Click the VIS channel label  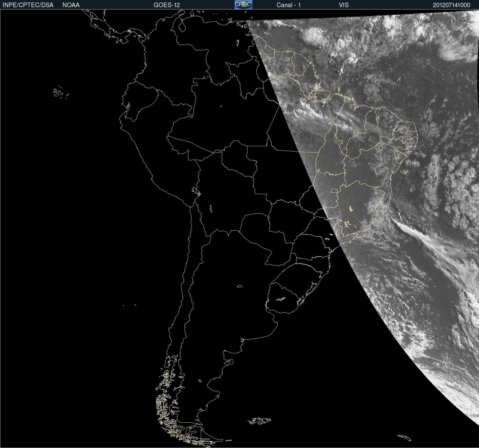pyautogui.click(x=344, y=5)
